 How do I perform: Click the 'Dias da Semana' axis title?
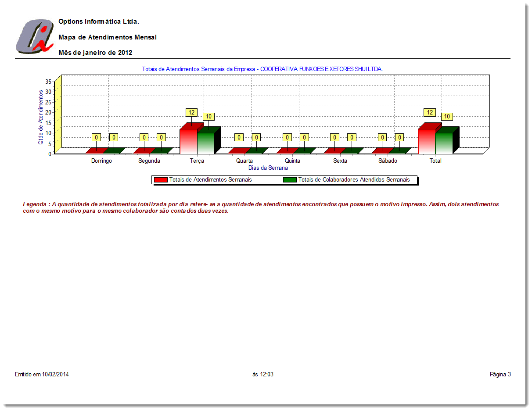point(268,168)
